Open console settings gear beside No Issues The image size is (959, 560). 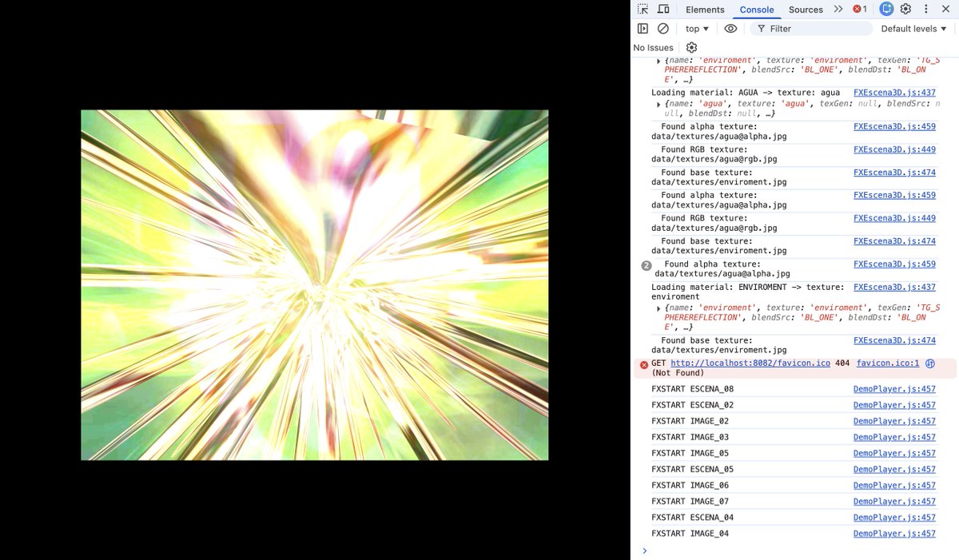pyautogui.click(x=692, y=48)
